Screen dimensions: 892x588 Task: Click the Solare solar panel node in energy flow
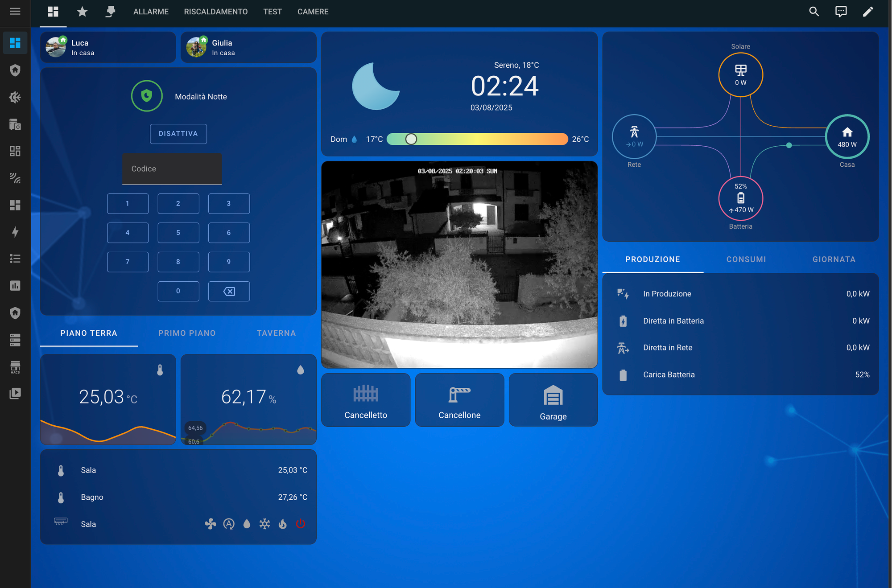[740, 75]
